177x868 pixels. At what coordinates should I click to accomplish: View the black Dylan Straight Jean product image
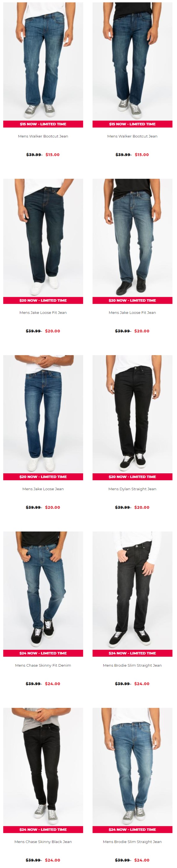tap(132, 414)
